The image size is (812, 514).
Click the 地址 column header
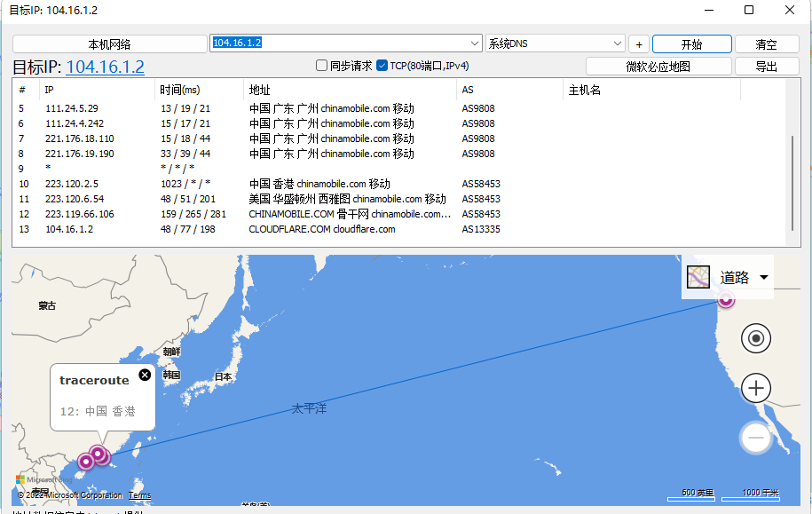[350, 90]
